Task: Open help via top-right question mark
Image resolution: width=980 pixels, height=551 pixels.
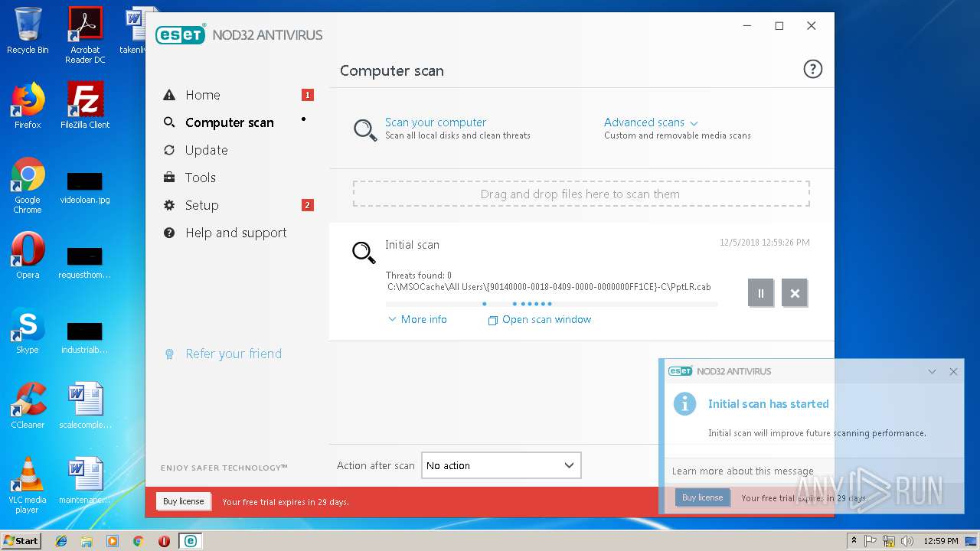Action: coord(812,70)
